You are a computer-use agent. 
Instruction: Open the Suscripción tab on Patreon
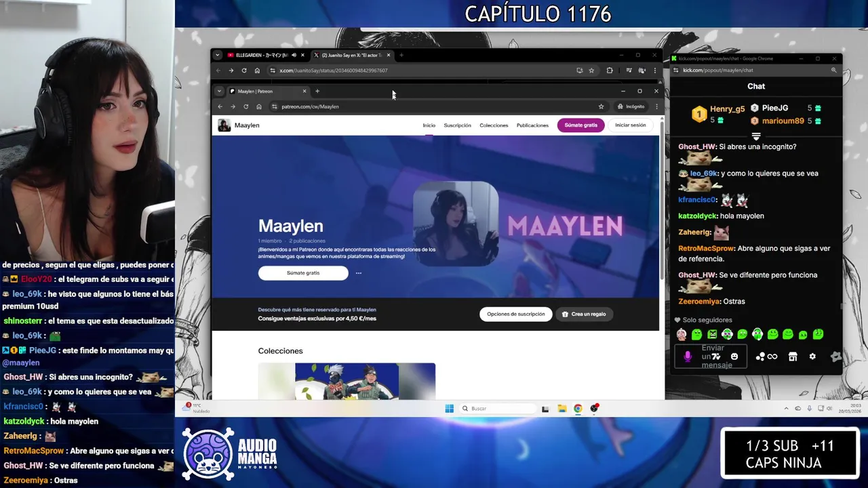458,125
